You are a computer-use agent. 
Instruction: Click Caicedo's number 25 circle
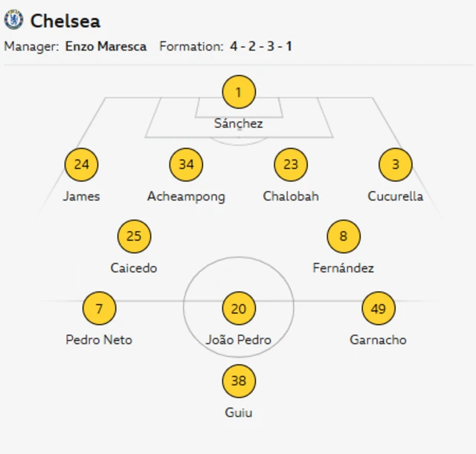(134, 237)
